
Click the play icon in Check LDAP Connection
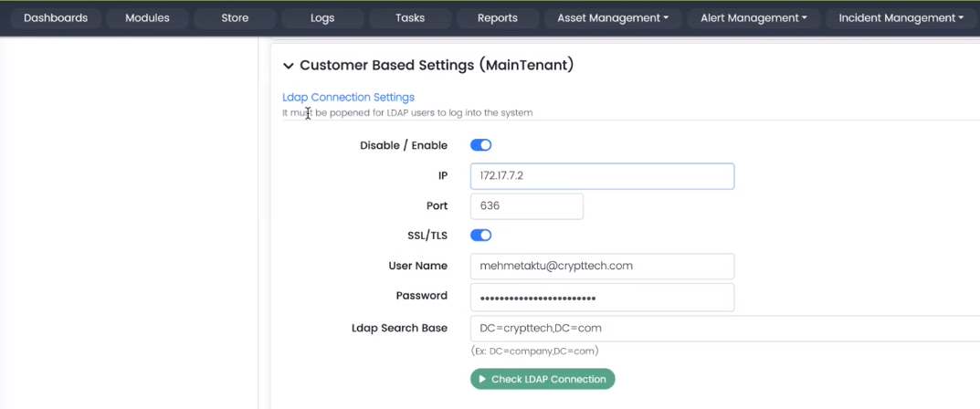tap(482, 379)
